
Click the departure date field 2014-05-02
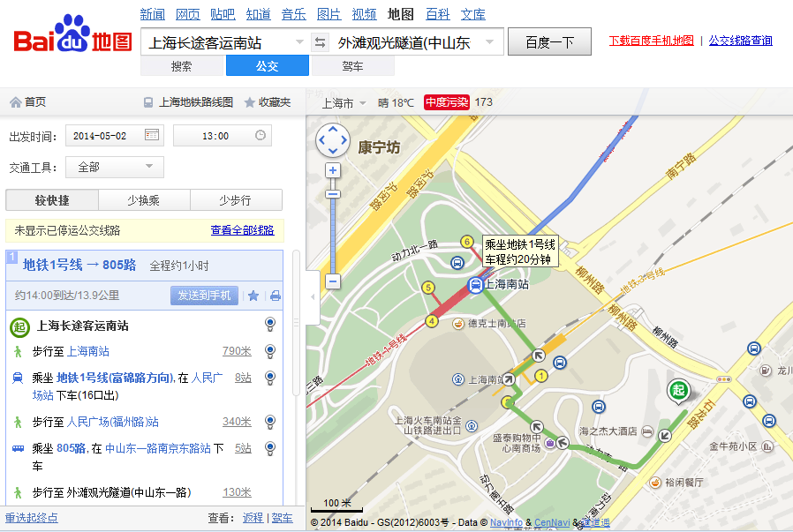point(115,135)
